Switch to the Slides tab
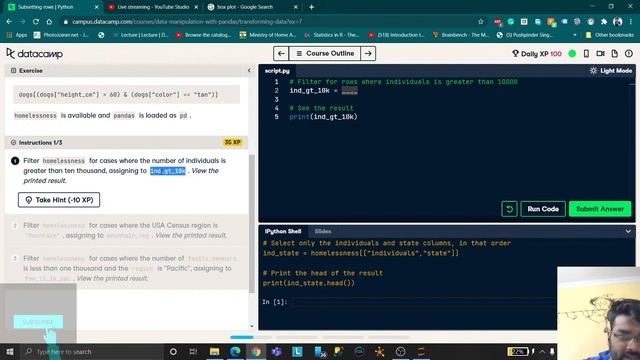This screenshot has height=360, width=640. 322,231
